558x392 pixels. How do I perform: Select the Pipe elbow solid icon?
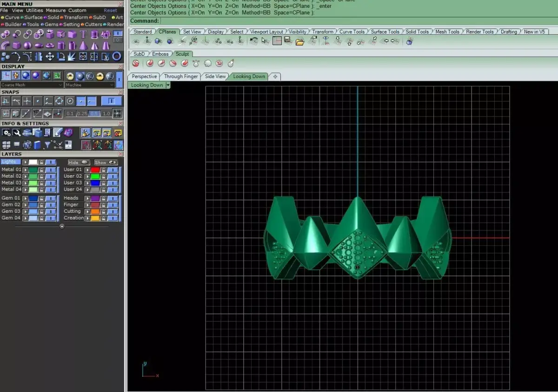[5, 46]
